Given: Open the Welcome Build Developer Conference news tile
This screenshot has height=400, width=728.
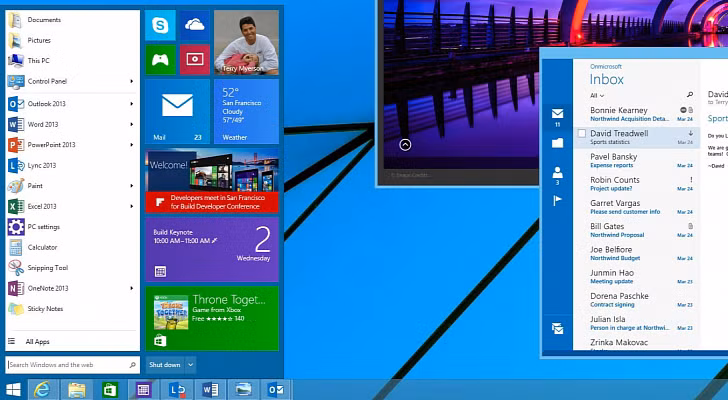Looking at the screenshot, I should 212,181.
